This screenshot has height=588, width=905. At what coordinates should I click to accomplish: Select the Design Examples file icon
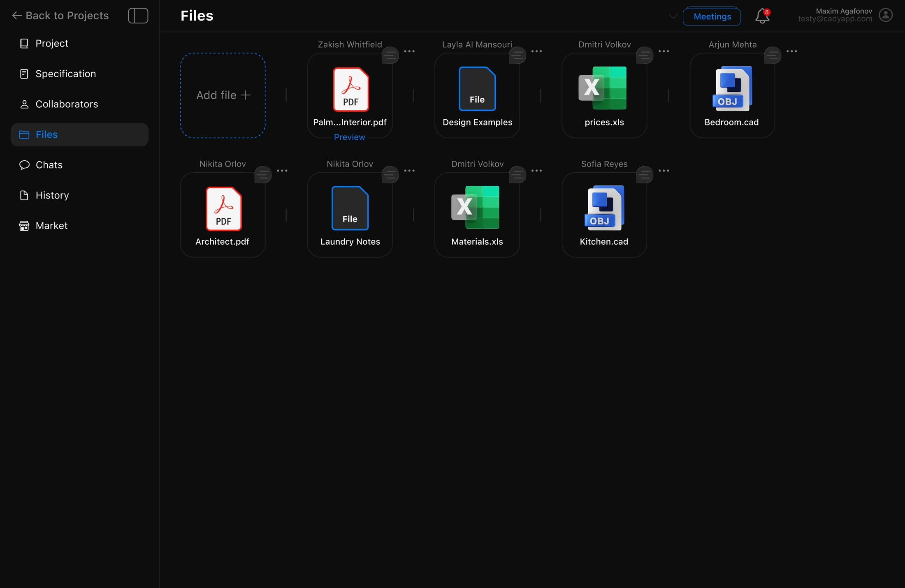(477, 88)
